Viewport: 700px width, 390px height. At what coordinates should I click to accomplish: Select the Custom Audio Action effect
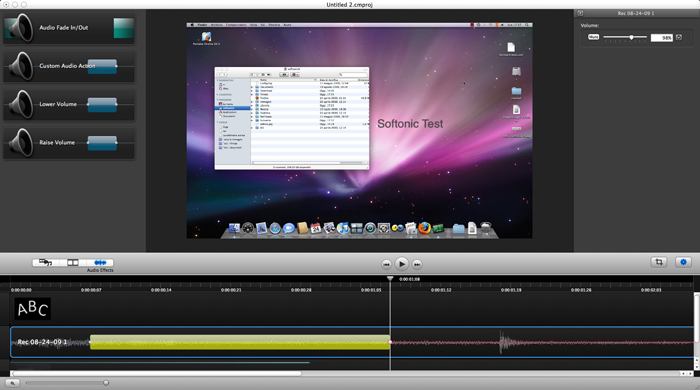point(69,66)
